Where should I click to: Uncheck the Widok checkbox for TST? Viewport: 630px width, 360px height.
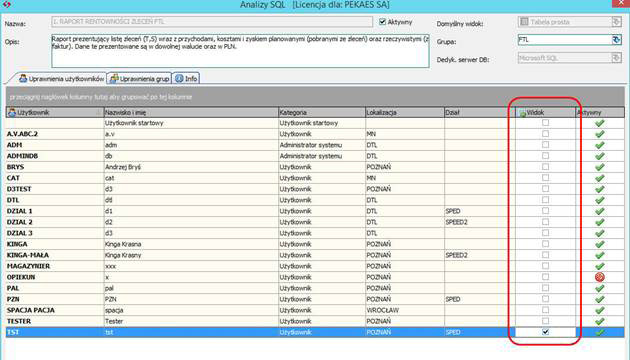pyautogui.click(x=545, y=332)
